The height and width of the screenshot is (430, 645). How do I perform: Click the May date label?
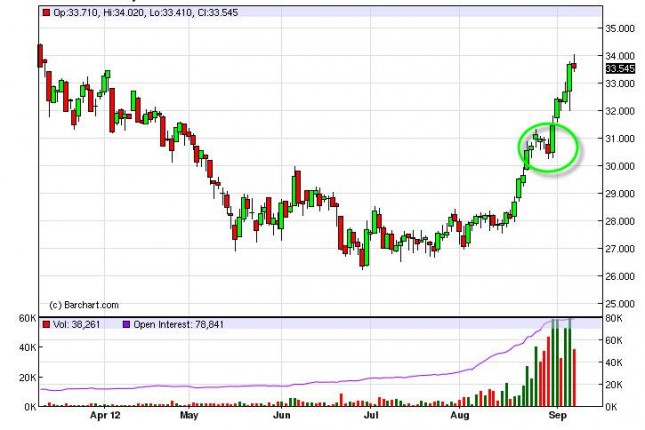click(x=189, y=415)
